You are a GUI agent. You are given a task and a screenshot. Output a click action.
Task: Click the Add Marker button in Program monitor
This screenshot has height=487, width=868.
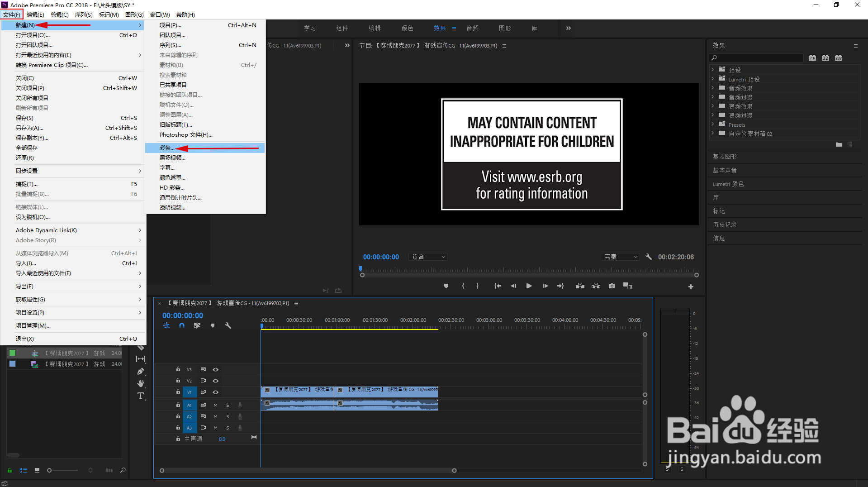446,286
